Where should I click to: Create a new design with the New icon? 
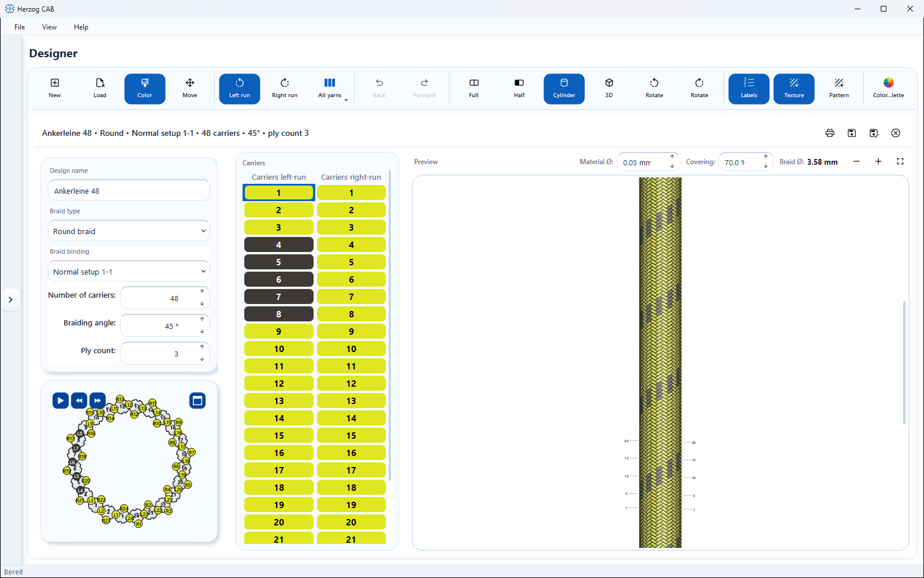[x=55, y=88]
